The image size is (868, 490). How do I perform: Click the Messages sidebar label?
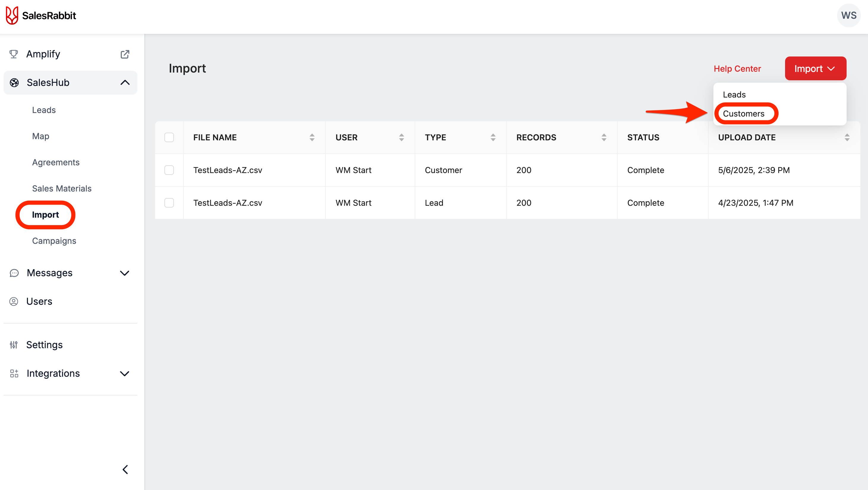click(x=50, y=273)
